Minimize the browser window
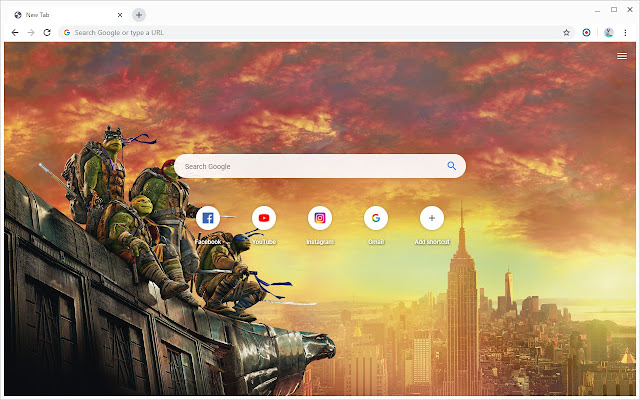 click(x=598, y=10)
